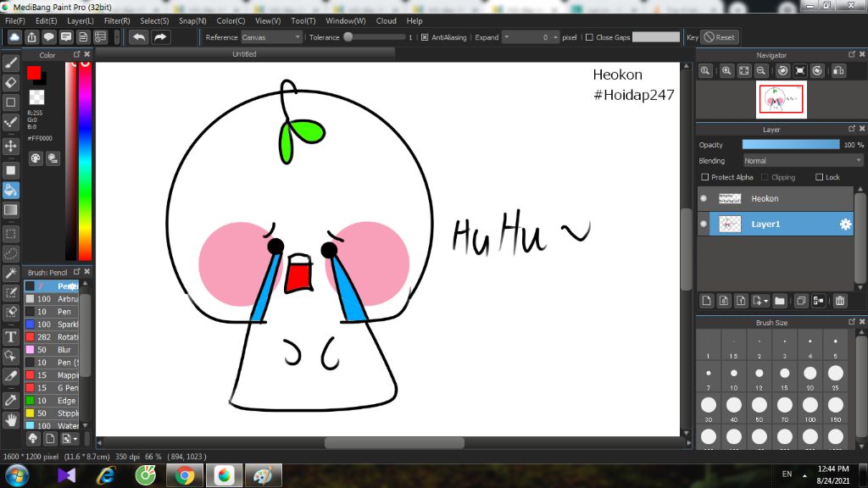Viewport: 868px width, 488px height.
Task: Select the Eyedropper tool
Action: coord(10,401)
